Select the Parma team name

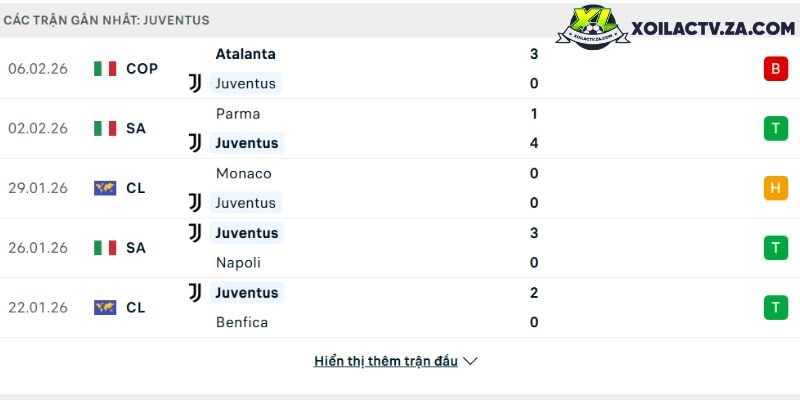[x=238, y=114]
